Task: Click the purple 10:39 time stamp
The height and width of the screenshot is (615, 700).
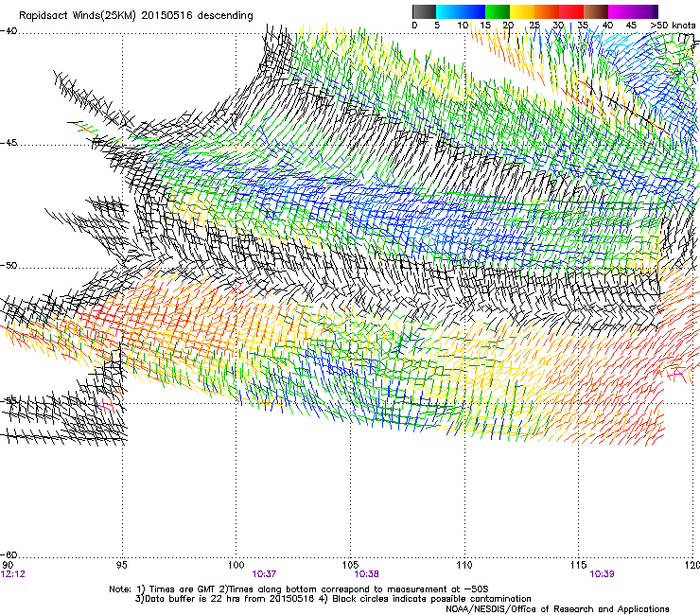Action: point(603,574)
